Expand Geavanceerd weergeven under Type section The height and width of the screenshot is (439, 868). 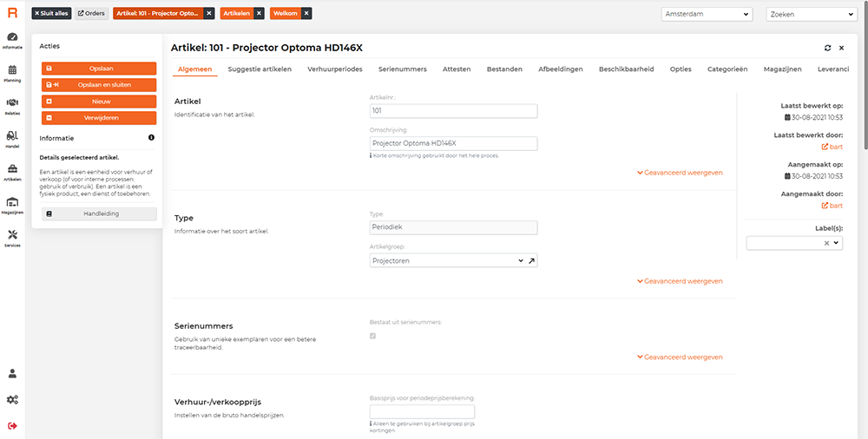point(680,281)
